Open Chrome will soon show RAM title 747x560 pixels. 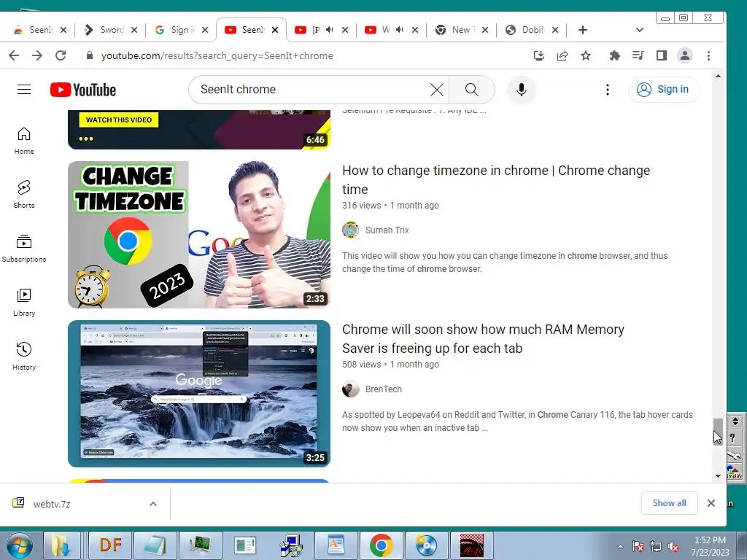(x=483, y=338)
